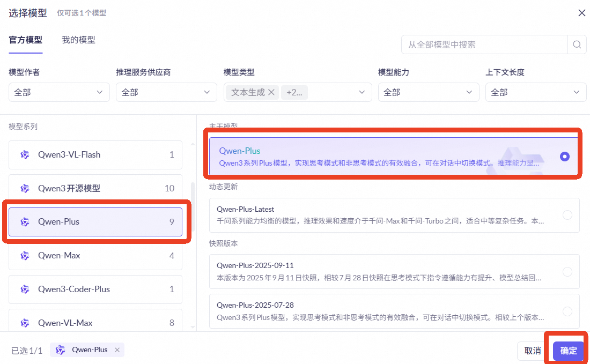This screenshot has height=364, width=590.
Task: Remove the 文本生成 filter tag
Action: (x=271, y=92)
